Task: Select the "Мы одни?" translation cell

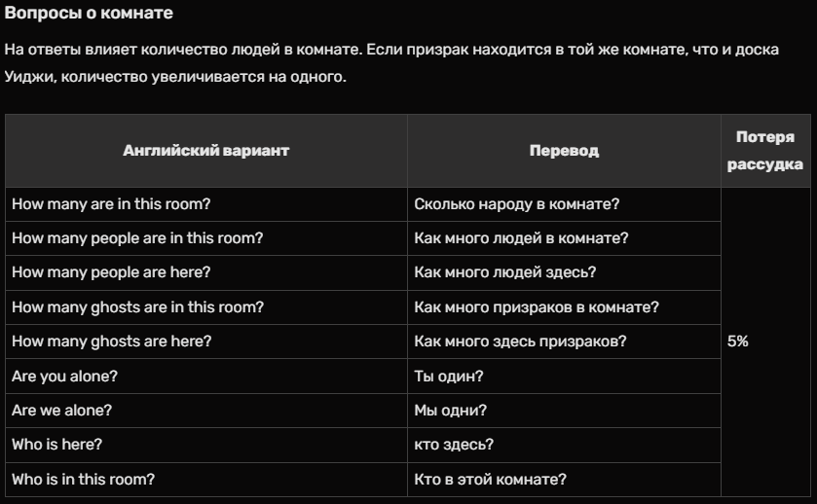Action: click(450, 411)
